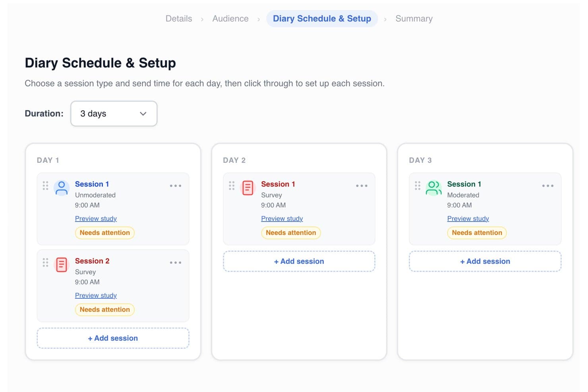Open the Duration dropdown showing 3 days
This screenshot has width=588, height=392.
114,114
